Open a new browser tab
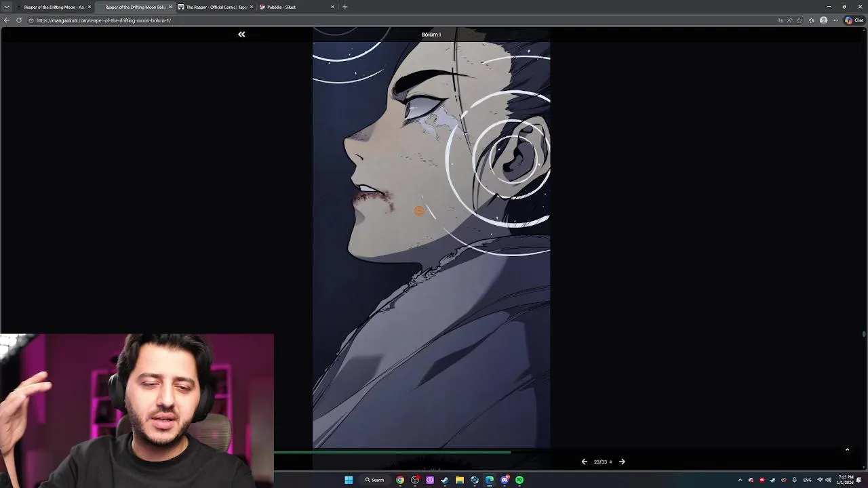Image resolution: width=868 pixels, height=488 pixels. pyautogui.click(x=344, y=7)
